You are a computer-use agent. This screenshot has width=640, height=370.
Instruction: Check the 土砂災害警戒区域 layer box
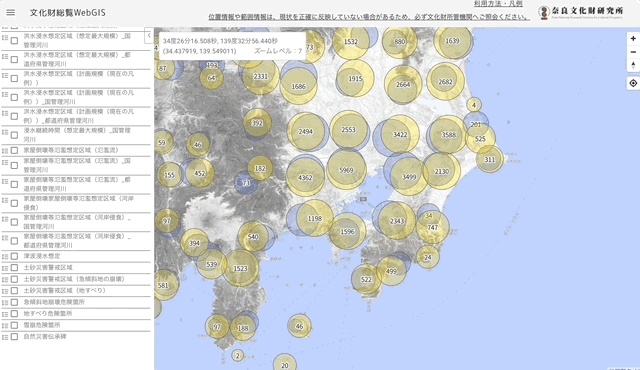pos(14,268)
